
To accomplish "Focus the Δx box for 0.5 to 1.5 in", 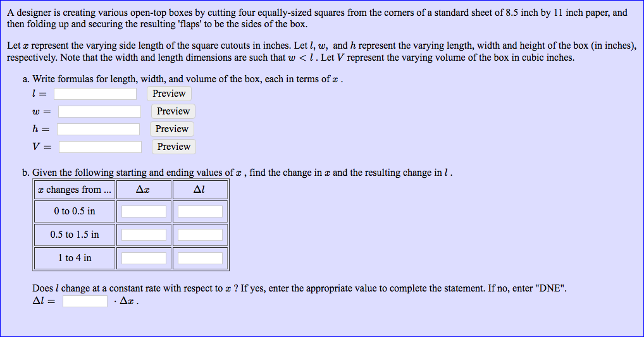I will pyautogui.click(x=144, y=235).
